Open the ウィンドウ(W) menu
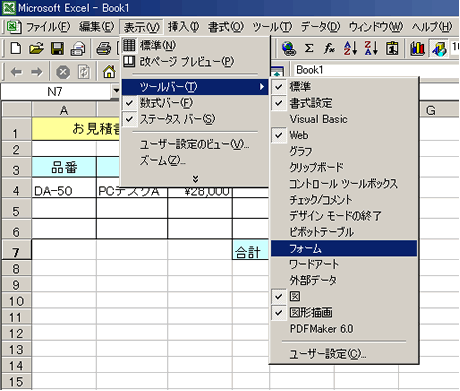 376,27
